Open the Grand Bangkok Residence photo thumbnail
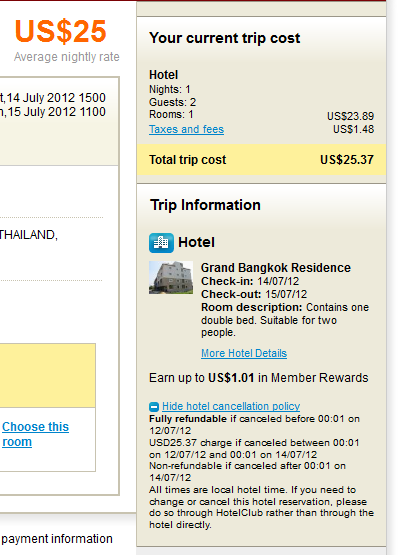 click(x=171, y=278)
